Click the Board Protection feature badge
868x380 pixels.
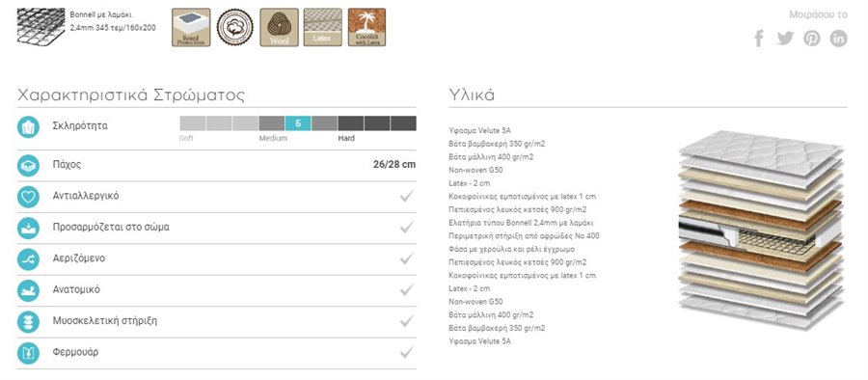click(191, 27)
